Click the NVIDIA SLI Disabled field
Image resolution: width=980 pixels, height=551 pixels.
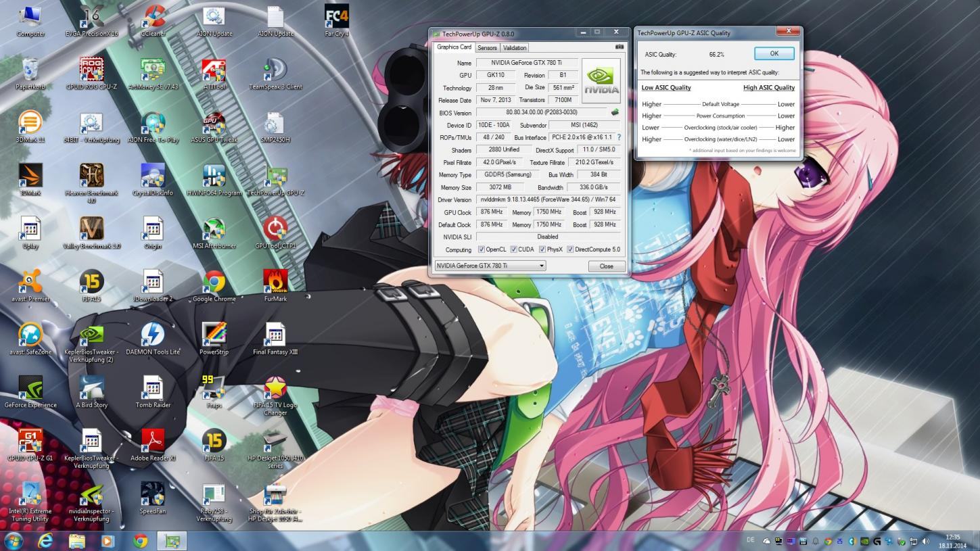pyautogui.click(x=548, y=237)
